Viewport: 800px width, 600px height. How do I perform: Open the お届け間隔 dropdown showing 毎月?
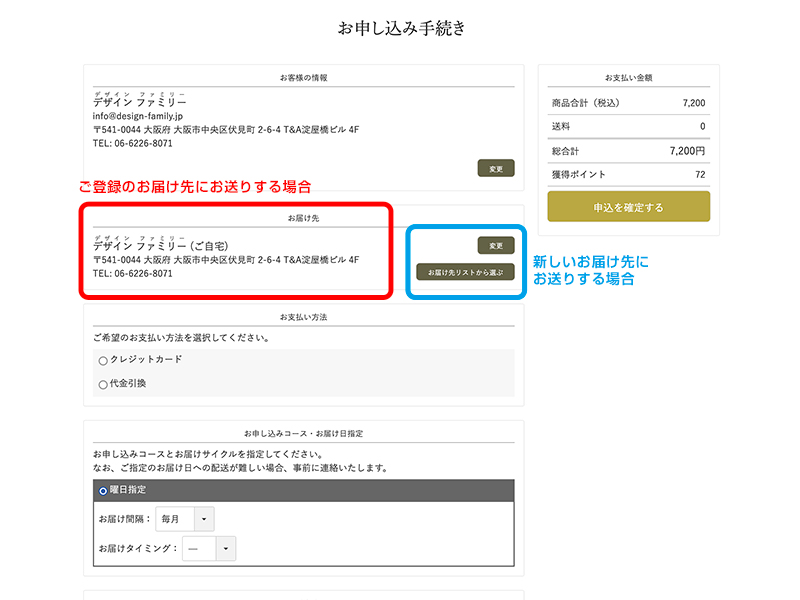tap(186, 519)
